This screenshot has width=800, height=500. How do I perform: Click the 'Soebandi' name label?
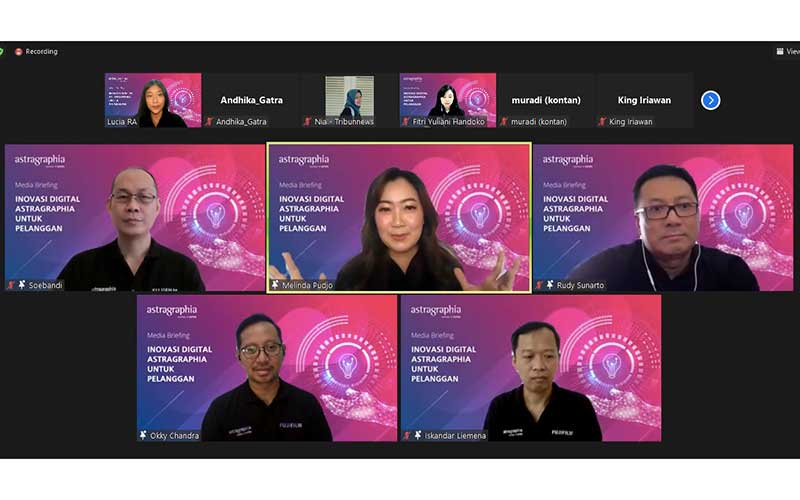click(x=45, y=285)
